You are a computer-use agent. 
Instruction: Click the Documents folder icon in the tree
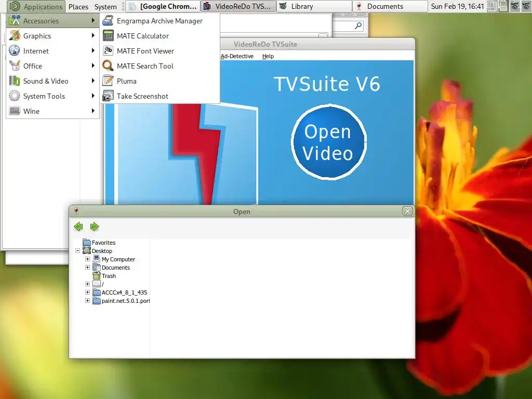click(x=96, y=268)
